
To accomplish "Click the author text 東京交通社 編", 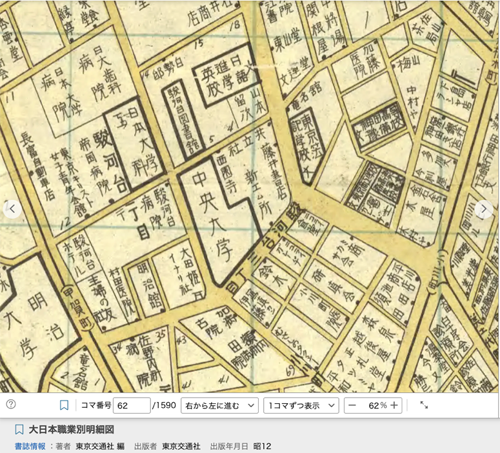I will pyautogui.click(x=100, y=446).
